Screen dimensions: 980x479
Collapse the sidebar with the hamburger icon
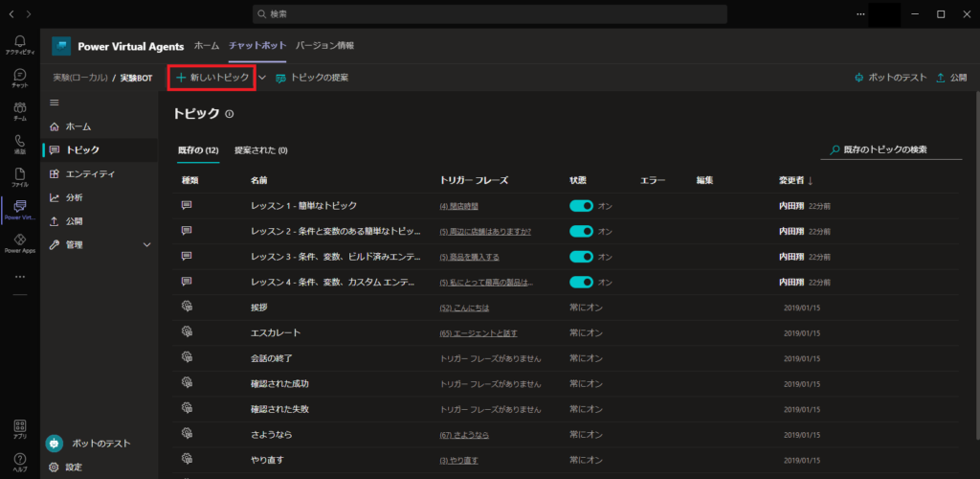click(55, 103)
